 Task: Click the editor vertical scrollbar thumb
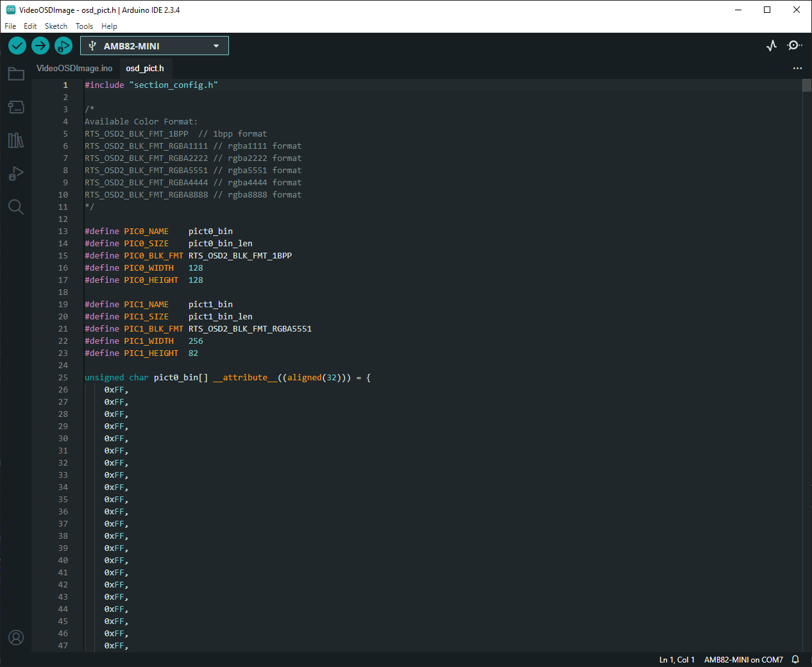point(807,86)
